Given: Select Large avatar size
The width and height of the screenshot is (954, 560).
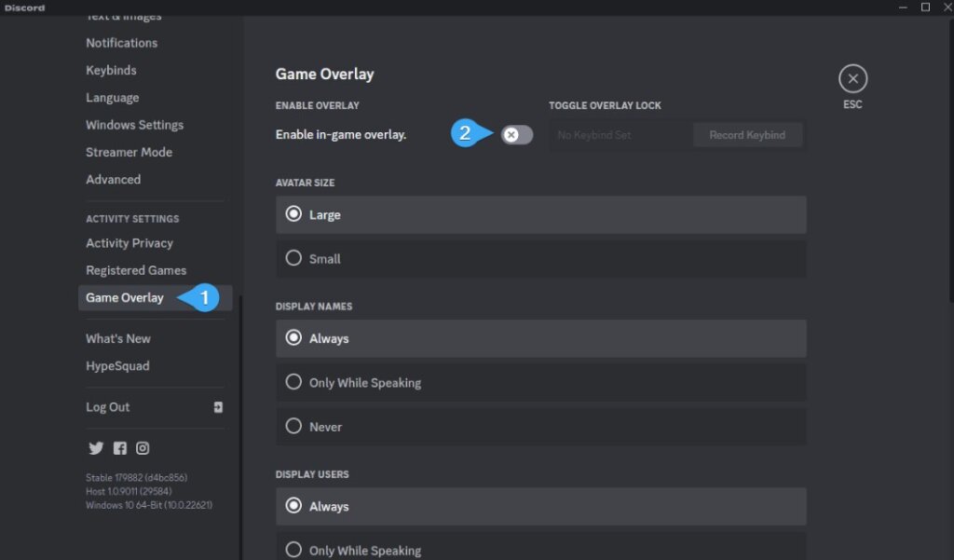Looking at the screenshot, I should (x=541, y=214).
